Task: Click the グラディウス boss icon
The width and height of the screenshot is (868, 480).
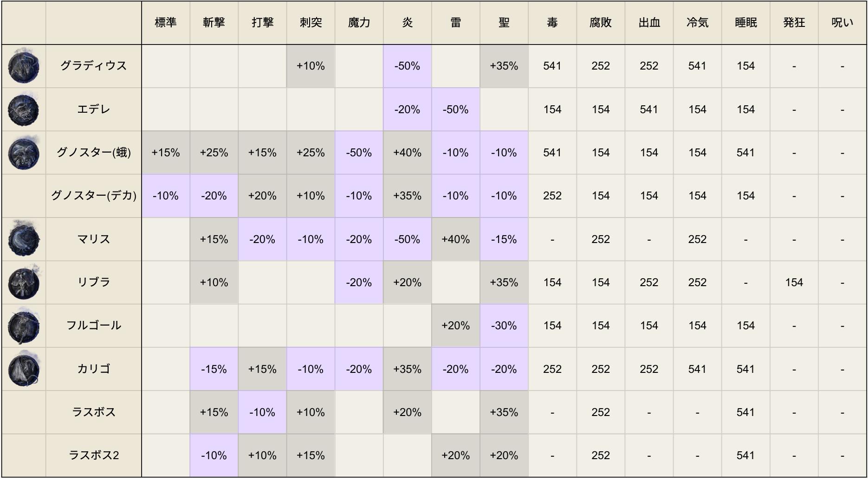Action: (24, 66)
